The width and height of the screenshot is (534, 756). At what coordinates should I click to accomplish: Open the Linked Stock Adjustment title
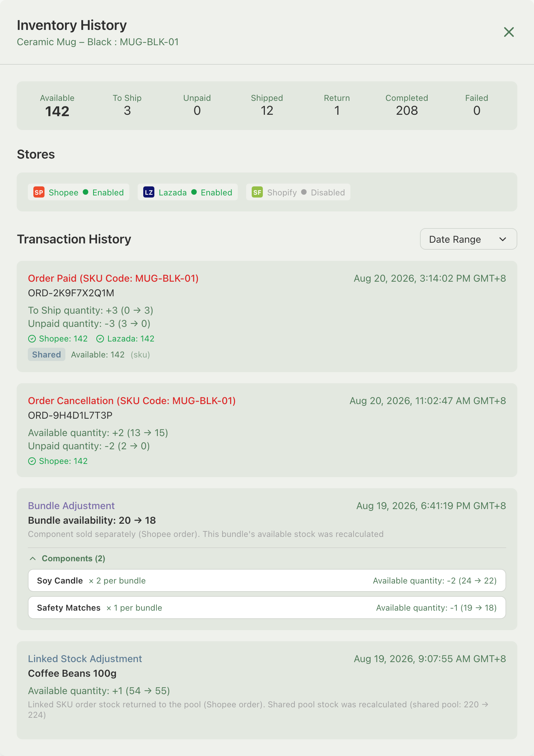point(85,659)
